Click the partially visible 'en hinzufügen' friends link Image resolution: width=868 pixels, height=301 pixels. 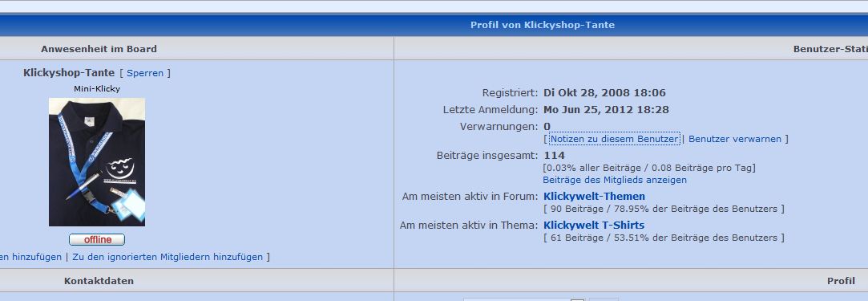[30, 257]
